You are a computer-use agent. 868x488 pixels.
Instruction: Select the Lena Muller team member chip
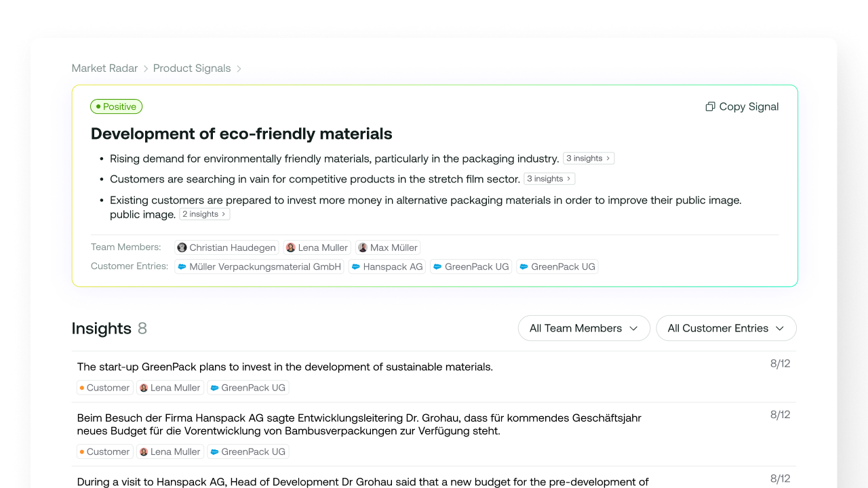point(317,247)
